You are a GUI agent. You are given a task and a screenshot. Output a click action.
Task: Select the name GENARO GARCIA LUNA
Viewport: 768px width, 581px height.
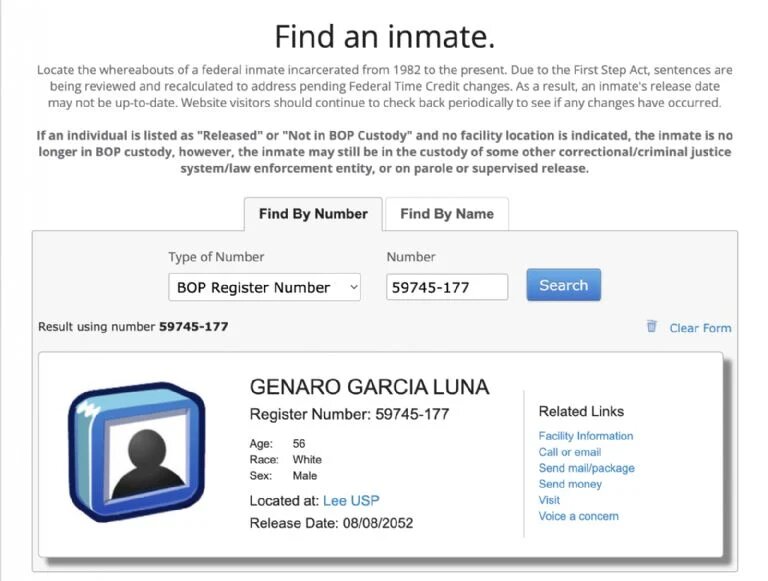369,387
